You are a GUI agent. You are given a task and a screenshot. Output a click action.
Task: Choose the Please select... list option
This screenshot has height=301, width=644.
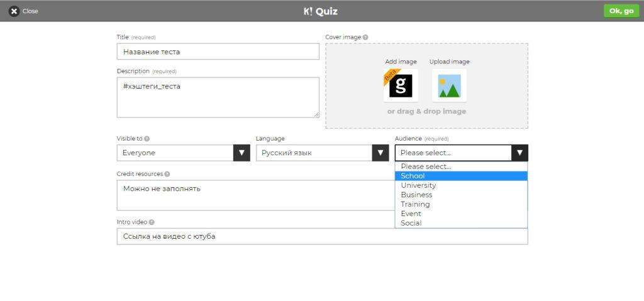pos(461,167)
